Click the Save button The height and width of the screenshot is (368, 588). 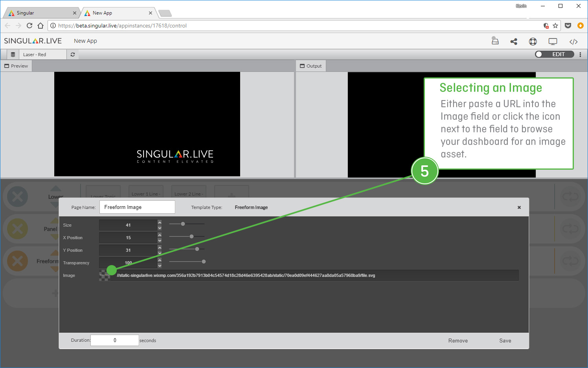(505, 341)
